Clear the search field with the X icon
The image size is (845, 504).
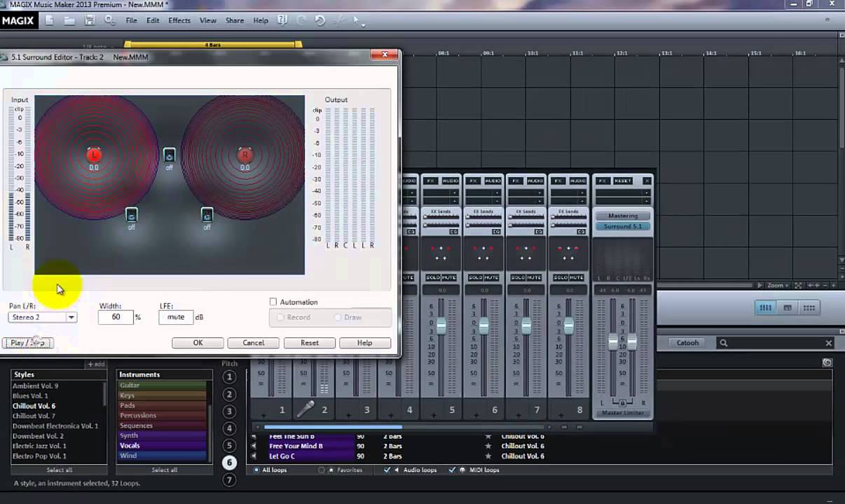(828, 343)
